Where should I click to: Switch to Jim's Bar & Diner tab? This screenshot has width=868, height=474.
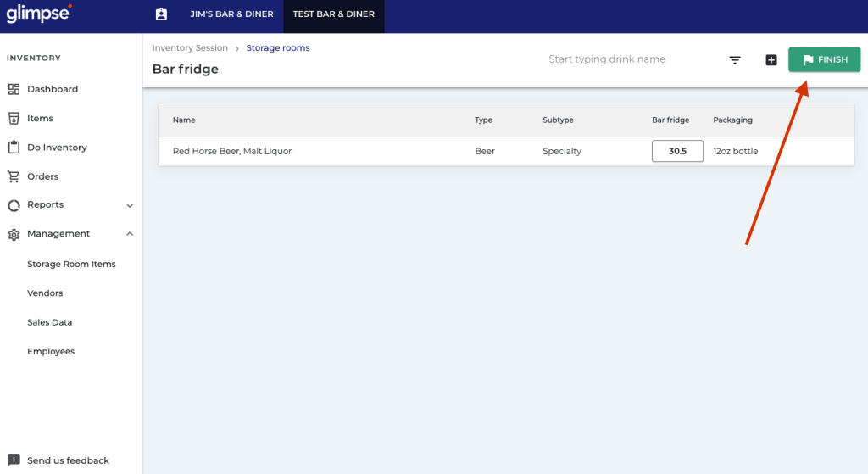(x=231, y=14)
